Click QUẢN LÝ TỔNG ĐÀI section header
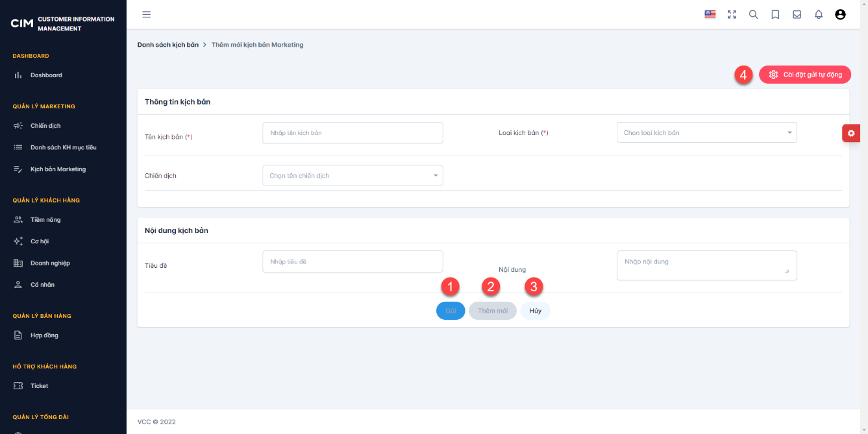This screenshot has height=434, width=868. (x=40, y=417)
